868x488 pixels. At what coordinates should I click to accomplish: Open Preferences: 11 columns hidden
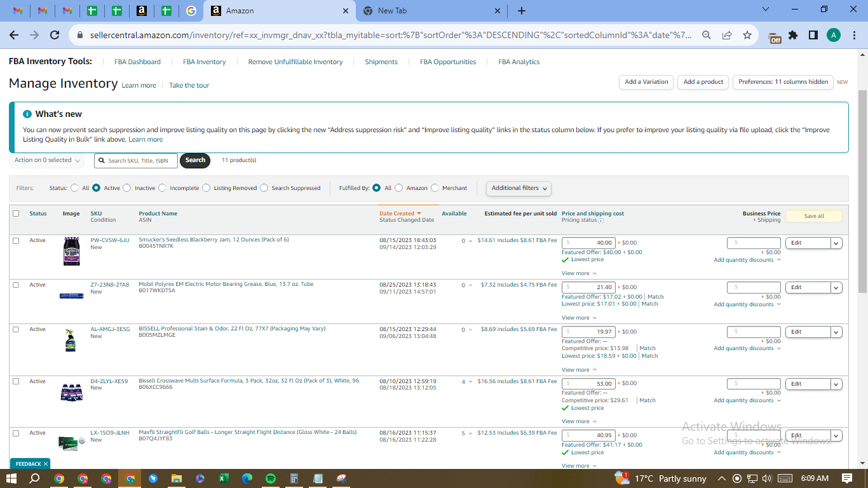coord(783,82)
